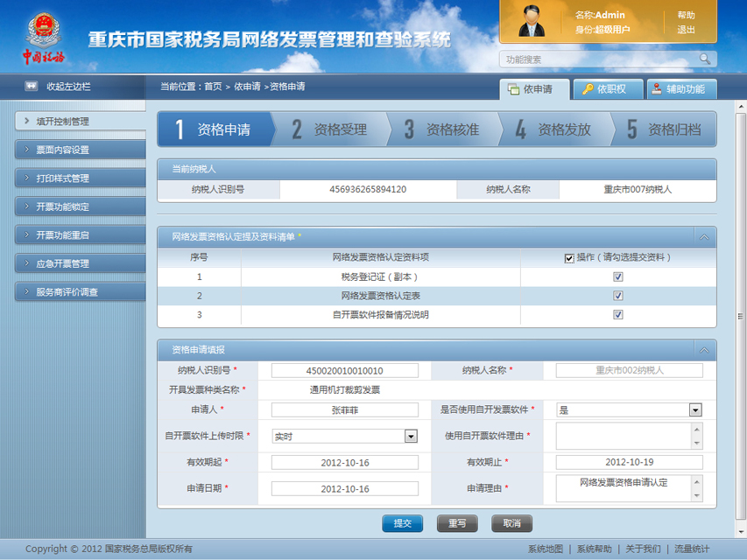Select step 5 资格归档
747x560 pixels.
pyautogui.click(x=664, y=129)
